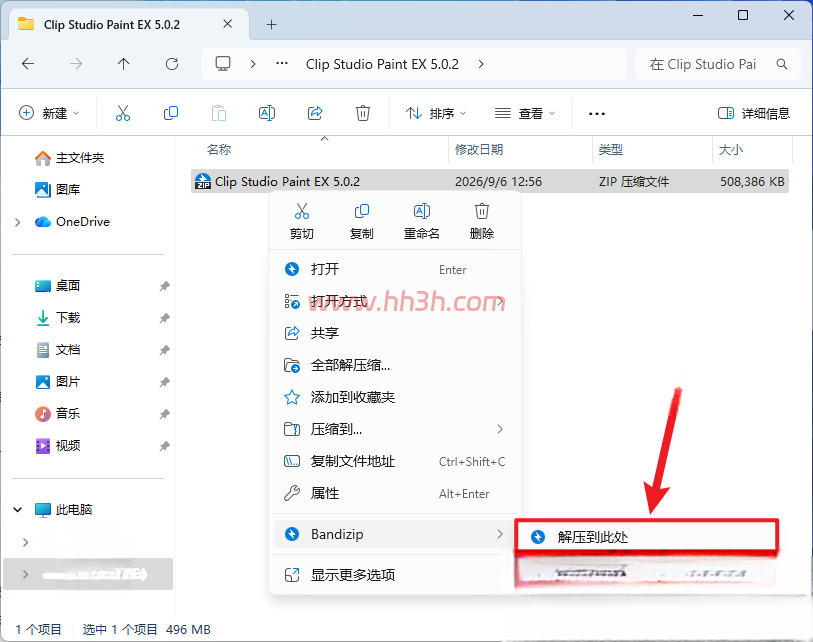Click the Clip Studio Paint EX 5.0.2 address breadcrumb

(382, 64)
